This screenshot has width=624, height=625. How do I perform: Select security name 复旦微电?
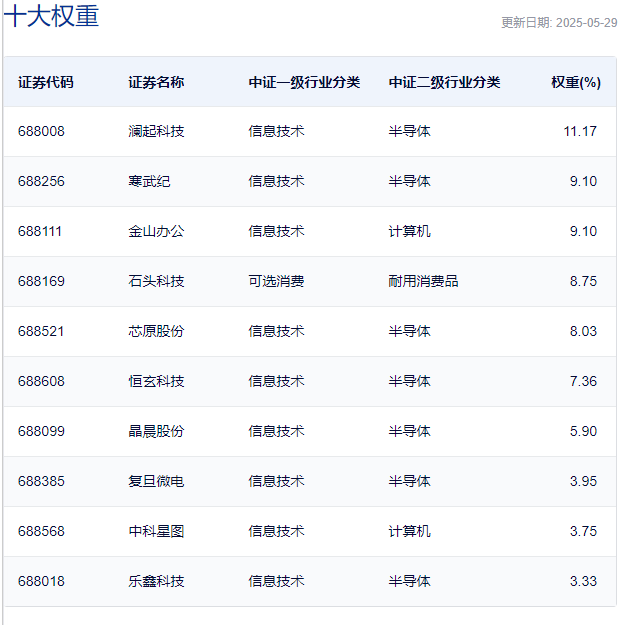[x=156, y=482]
